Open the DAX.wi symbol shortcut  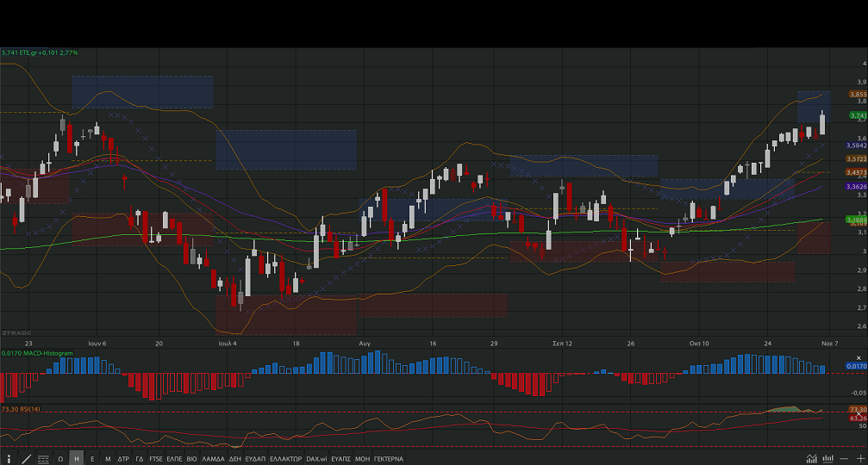coord(316,459)
